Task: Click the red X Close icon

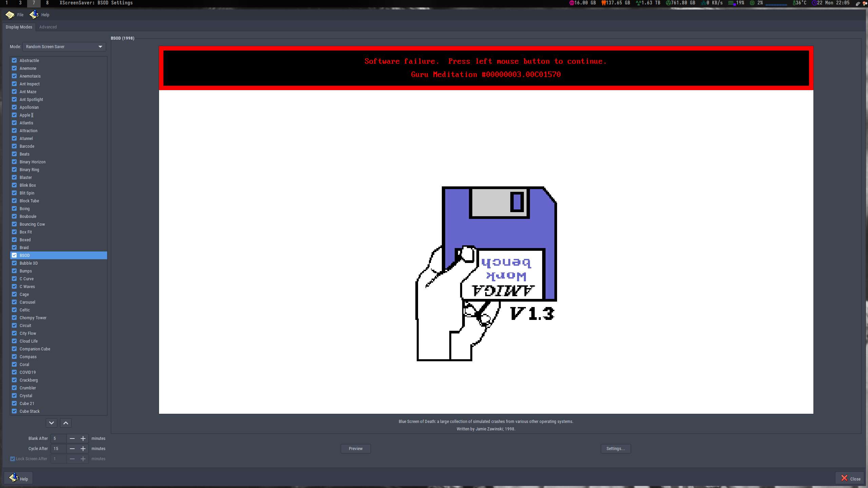Action: click(x=844, y=478)
